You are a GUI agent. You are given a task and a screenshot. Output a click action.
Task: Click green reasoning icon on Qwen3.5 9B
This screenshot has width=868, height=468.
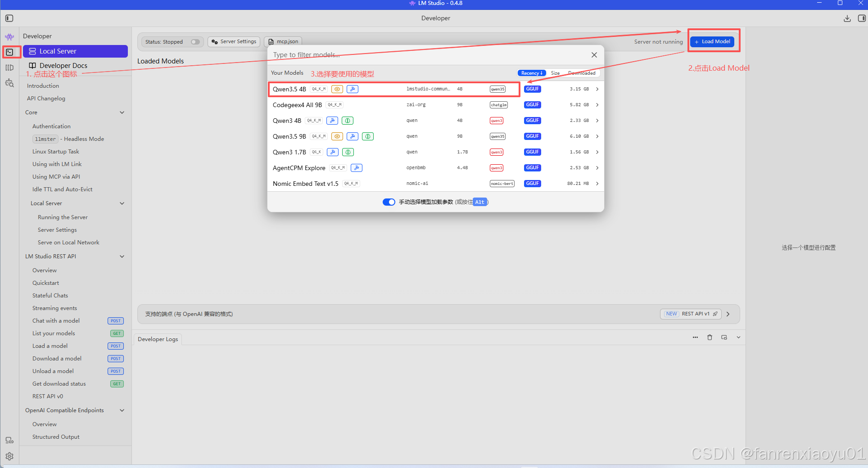[x=368, y=136]
